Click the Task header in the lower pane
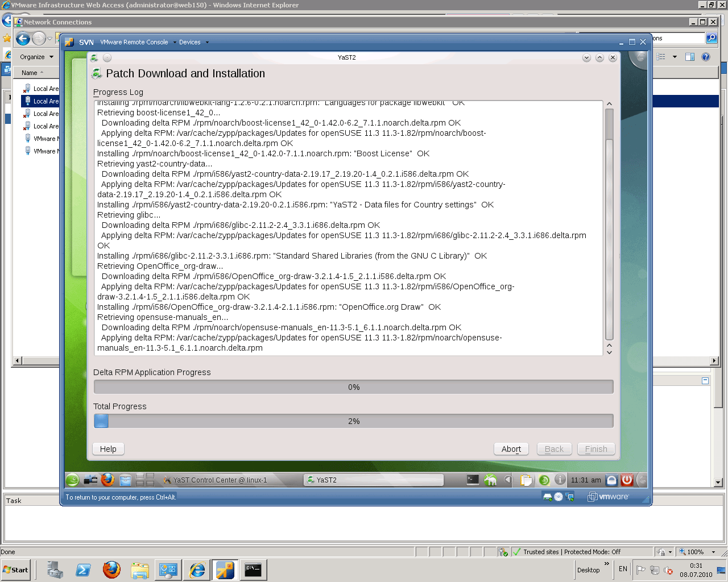The width and height of the screenshot is (728, 582). [x=14, y=501]
